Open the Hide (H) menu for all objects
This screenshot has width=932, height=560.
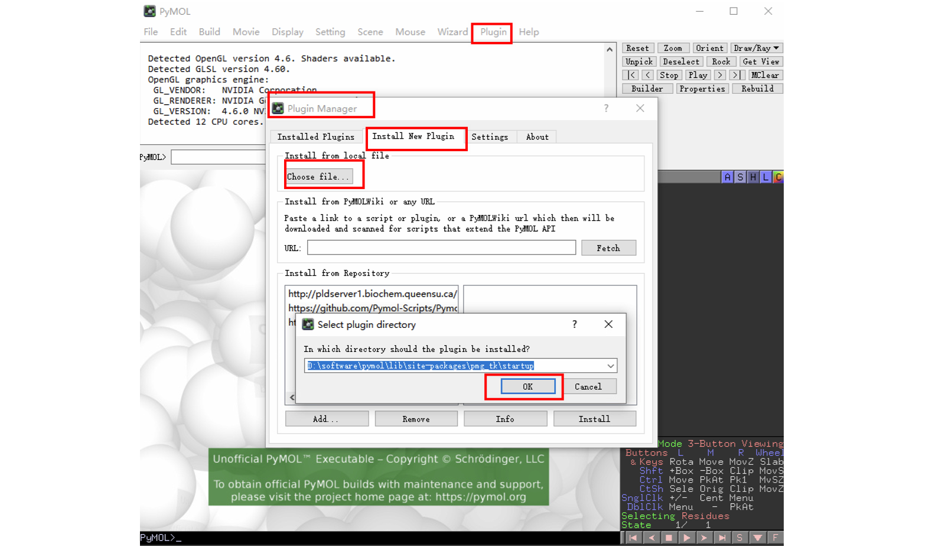pyautogui.click(x=753, y=177)
